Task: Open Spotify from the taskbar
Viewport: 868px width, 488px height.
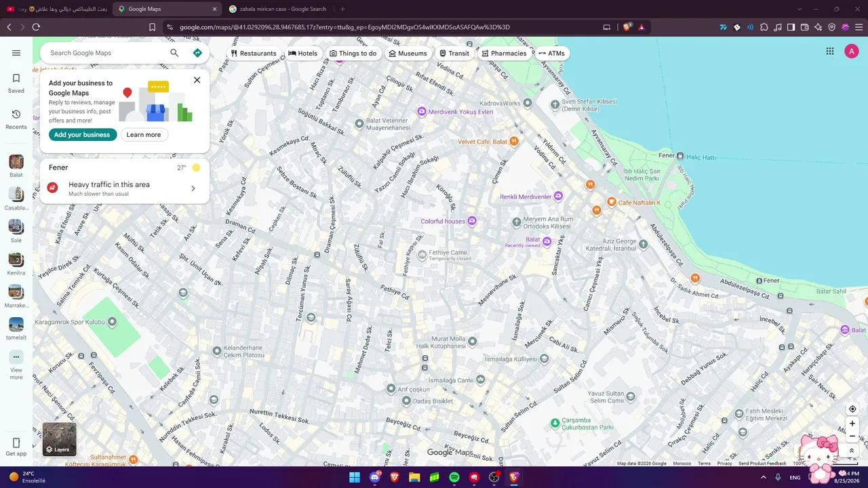Action: pyautogui.click(x=454, y=477)
